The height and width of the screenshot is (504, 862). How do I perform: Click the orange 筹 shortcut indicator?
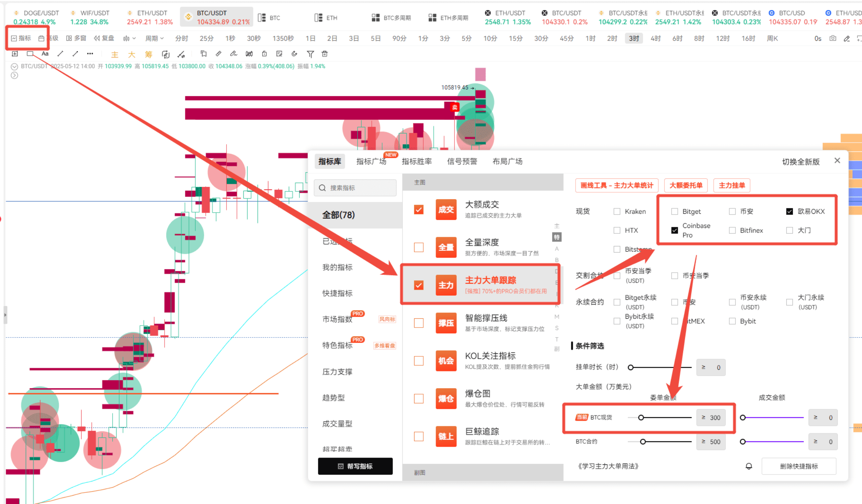(x=148, y=55)
